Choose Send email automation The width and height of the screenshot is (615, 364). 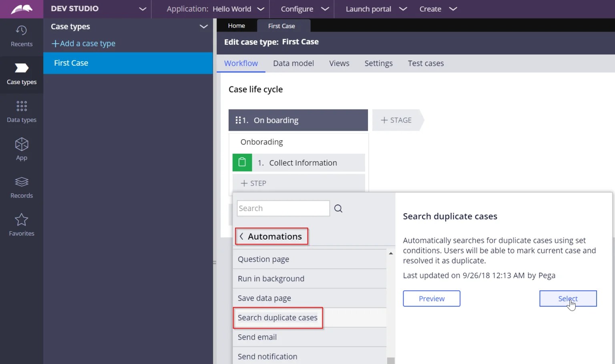[x=310, y=337]
